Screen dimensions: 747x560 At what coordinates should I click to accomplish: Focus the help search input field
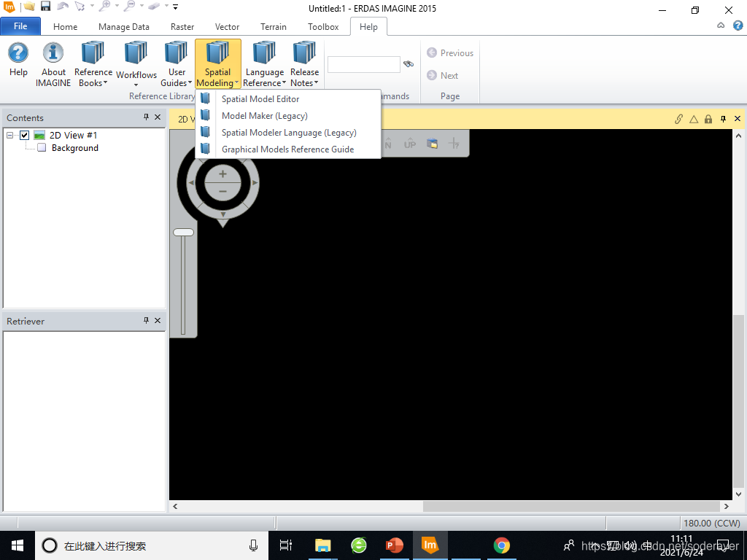pyautogui.click(x=363, y=64)
